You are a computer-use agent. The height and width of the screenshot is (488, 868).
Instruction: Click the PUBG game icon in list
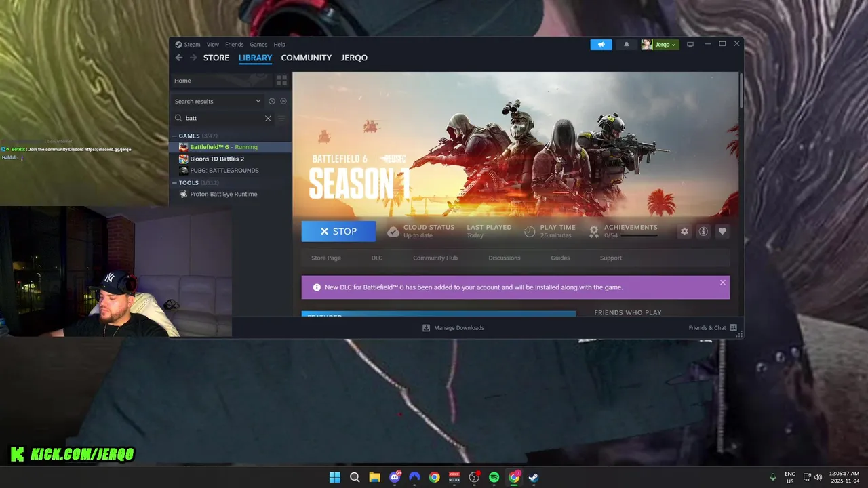pos(183,170)
